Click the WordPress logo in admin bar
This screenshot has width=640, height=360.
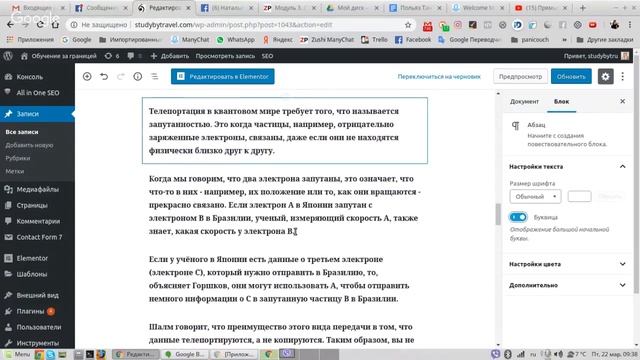[x=8, y=56]
